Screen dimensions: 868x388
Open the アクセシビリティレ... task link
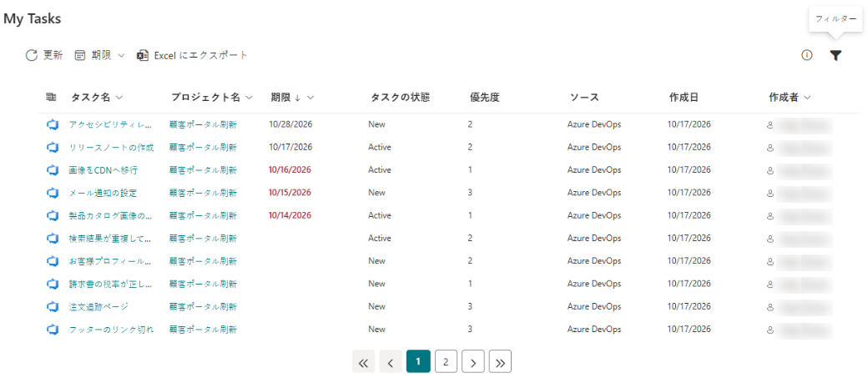click(x=110, y=124)
